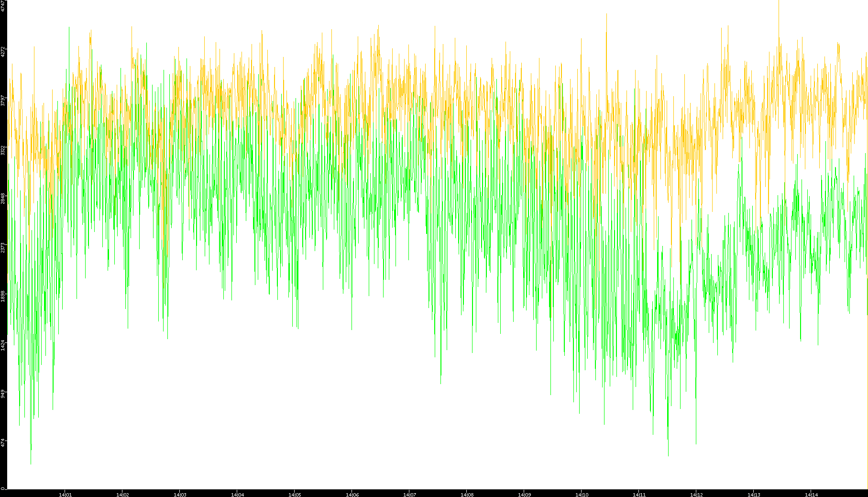Select the 474 value axis label
The width and height of the screenshot is (868, 497).
click(3, 443)
